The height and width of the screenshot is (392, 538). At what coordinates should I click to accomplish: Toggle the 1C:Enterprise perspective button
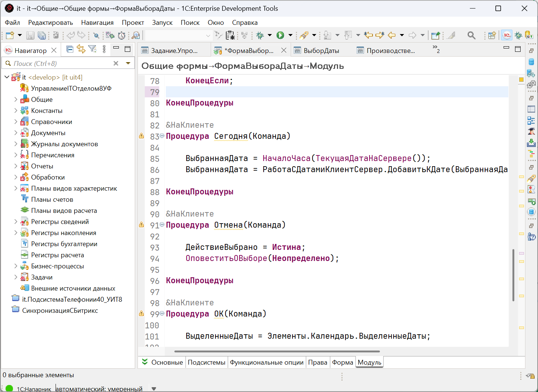point(507,35)
